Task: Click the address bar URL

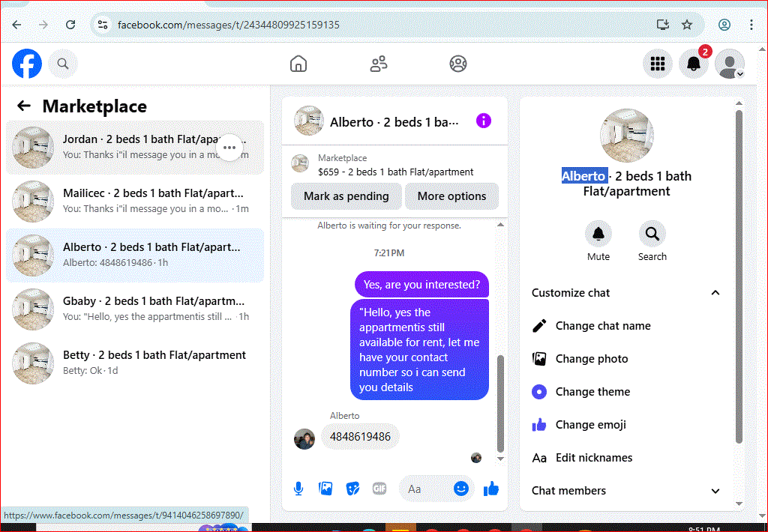Action: pos(228,25)
